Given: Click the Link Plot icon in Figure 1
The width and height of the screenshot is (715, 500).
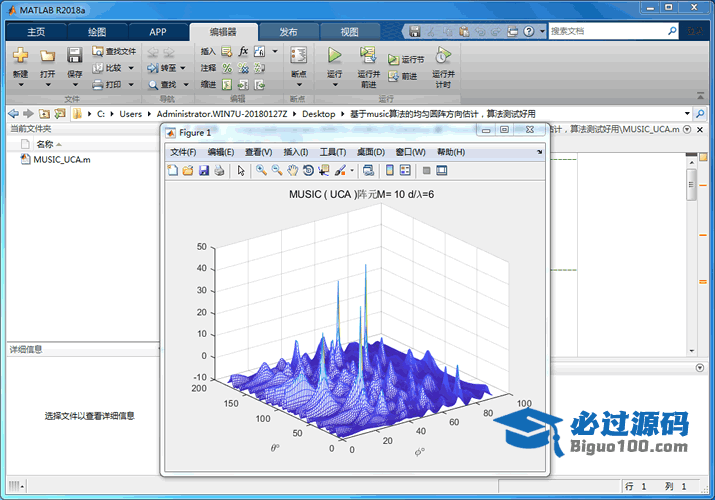Looking at the screenshot, I should (368, 170).
